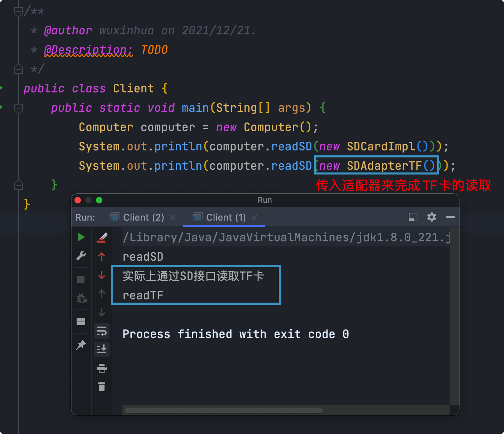This screenshot has height=434, width=504.
Task: Click TODO text in comment
Action: 154,50
